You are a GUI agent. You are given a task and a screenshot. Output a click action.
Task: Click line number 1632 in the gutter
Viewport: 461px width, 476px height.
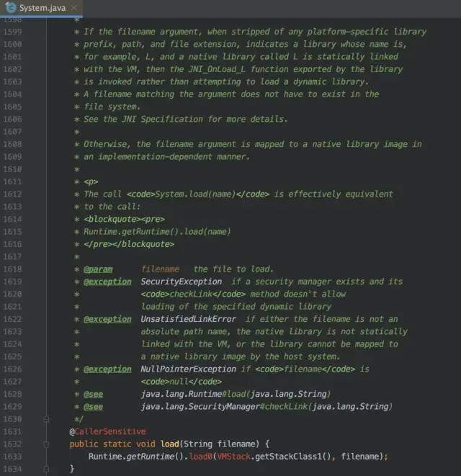(x=12, y=444)
